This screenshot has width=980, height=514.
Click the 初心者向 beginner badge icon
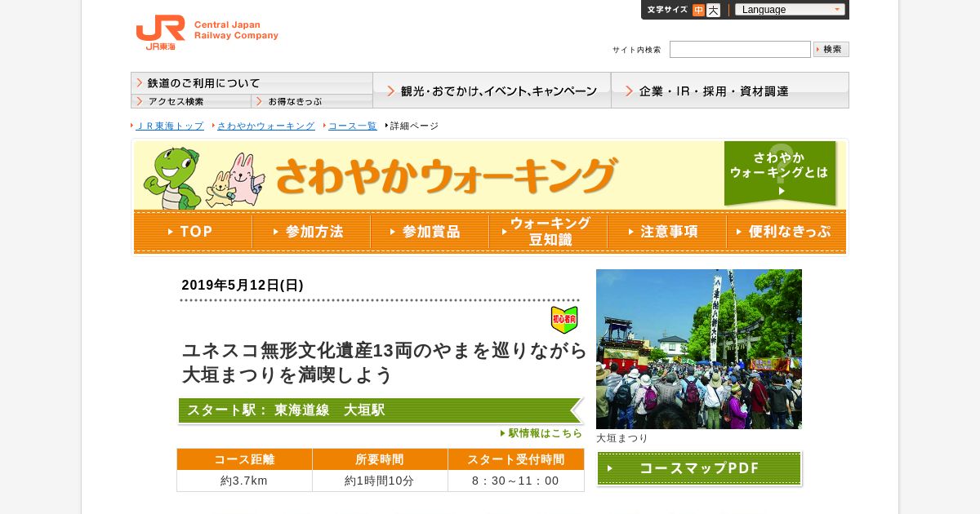tap(564, 319)
